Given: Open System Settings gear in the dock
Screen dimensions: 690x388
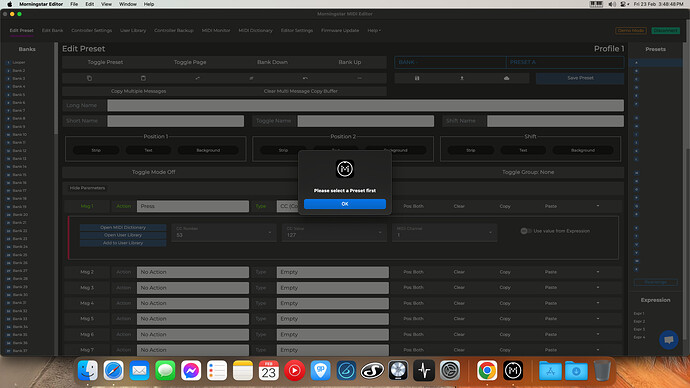Looking at the screenshot, I should 450,370.
